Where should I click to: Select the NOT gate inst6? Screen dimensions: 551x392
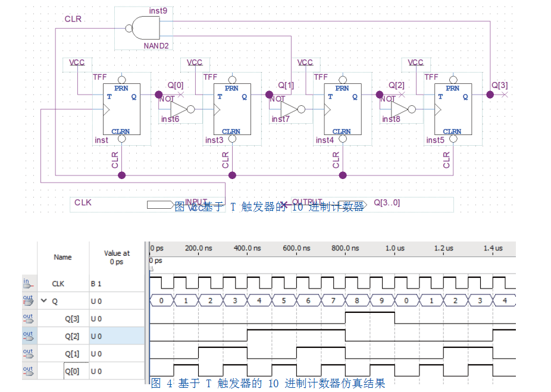tap(182, 109)
